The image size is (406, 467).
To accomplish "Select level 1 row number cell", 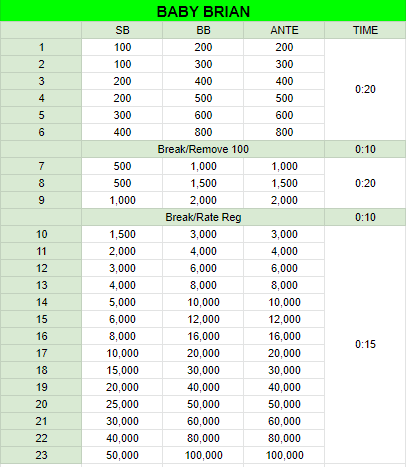I will (x=41, y=47).
